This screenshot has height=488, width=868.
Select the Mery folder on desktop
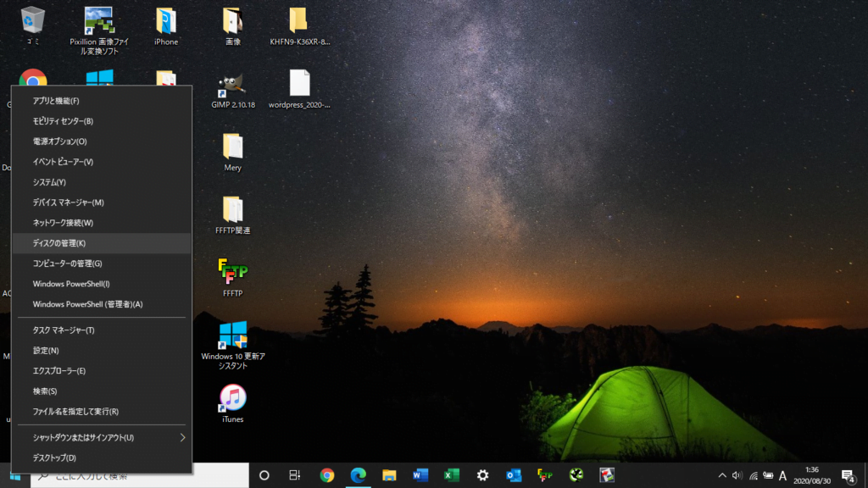click(232, 152)
